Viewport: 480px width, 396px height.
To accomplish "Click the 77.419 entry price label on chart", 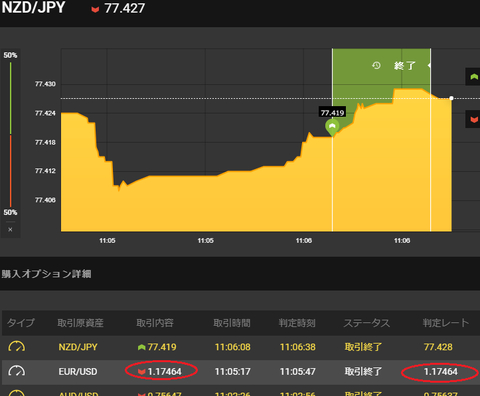I will point(332,113).
